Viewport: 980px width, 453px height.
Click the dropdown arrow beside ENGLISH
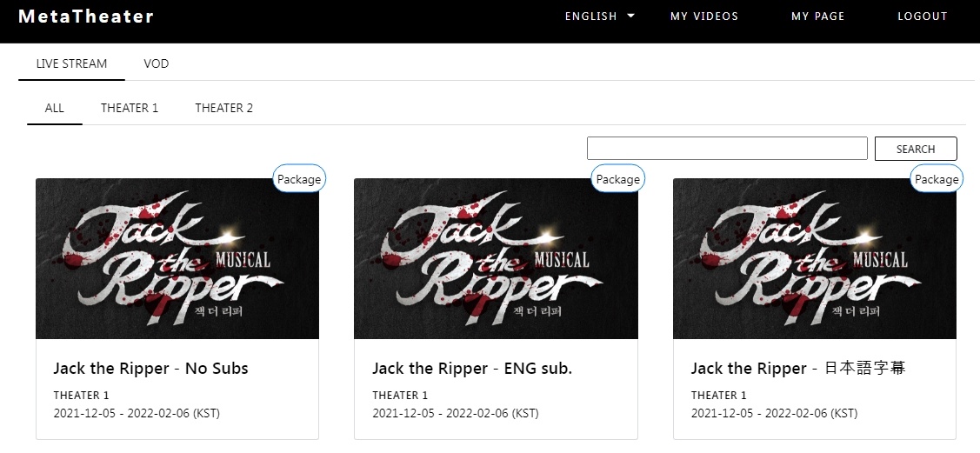point(630,17)
